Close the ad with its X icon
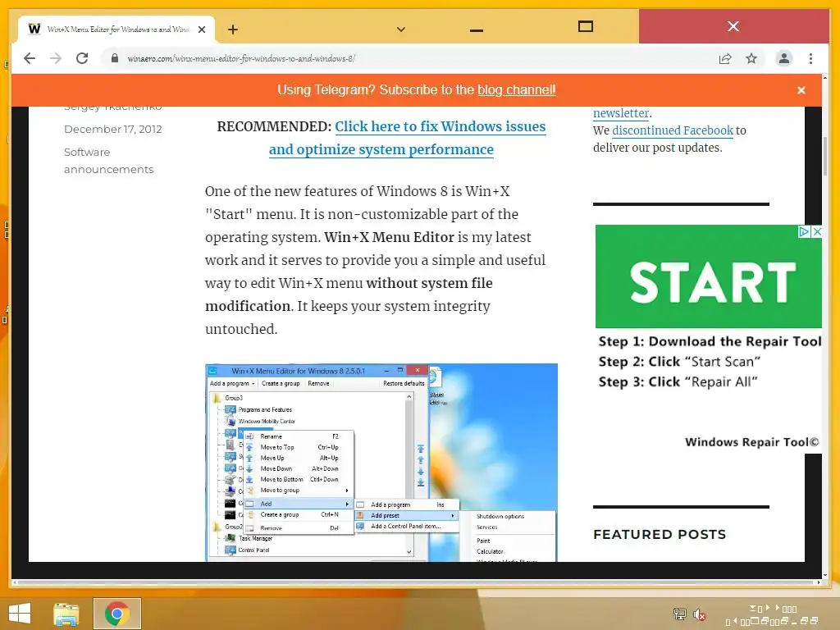The height and width of the screenshot is (630, 840). tap(816, 231)
